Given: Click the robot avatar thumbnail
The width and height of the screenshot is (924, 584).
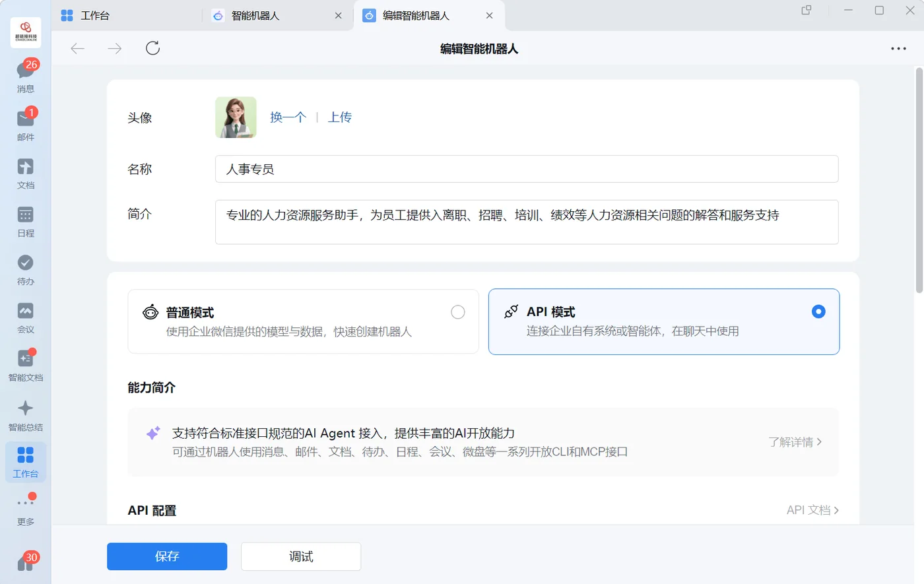Looking at the screenshot, I should click(236, 117).
